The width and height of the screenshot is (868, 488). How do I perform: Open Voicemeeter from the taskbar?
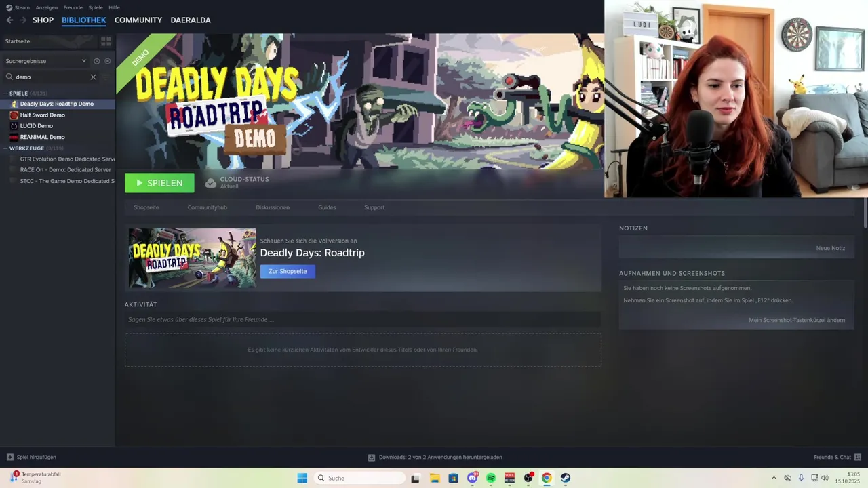tap(509, 478)
